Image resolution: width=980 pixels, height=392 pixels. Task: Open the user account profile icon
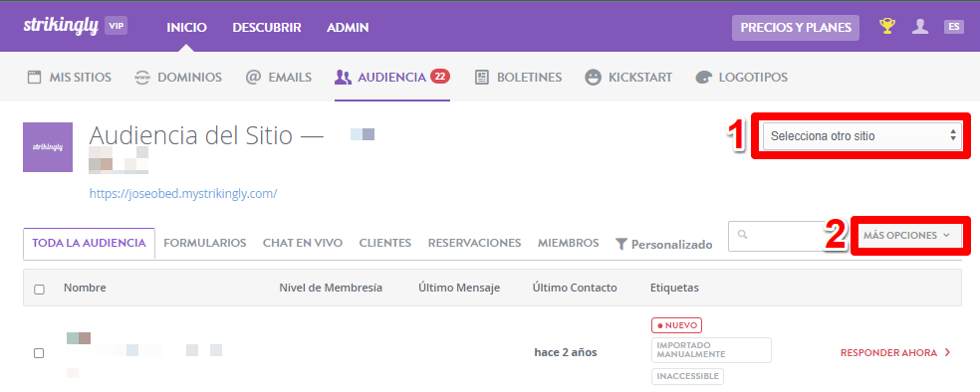pos(920,26)
